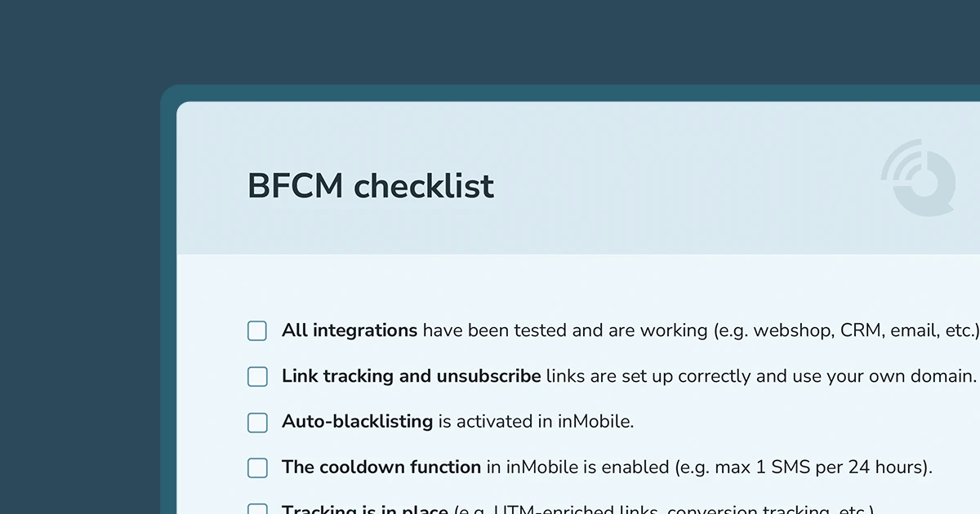Click 'webshop, CRM, email, etc.' example text
The height and width of the screenshot is (514, 980).
click(x=863, y=330)
